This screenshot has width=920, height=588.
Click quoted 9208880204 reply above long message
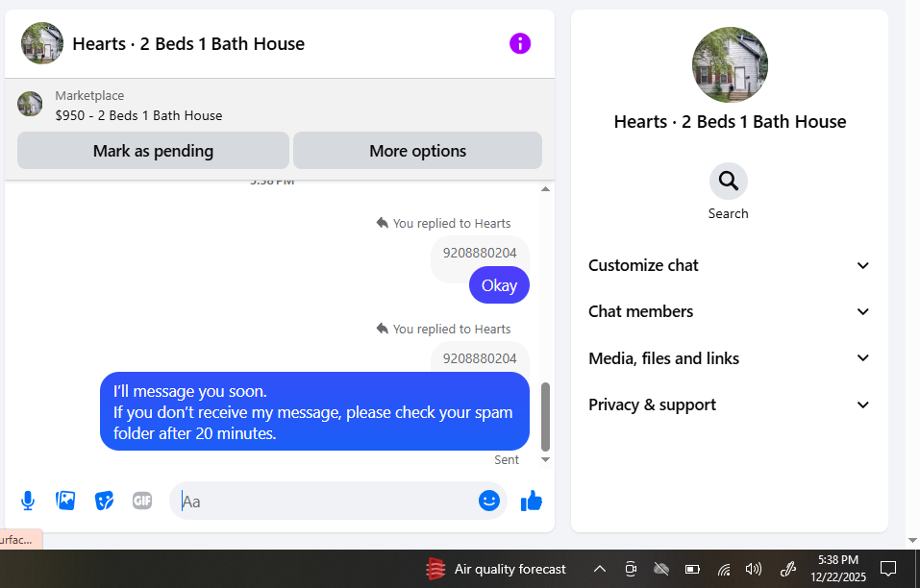point(480,358)
